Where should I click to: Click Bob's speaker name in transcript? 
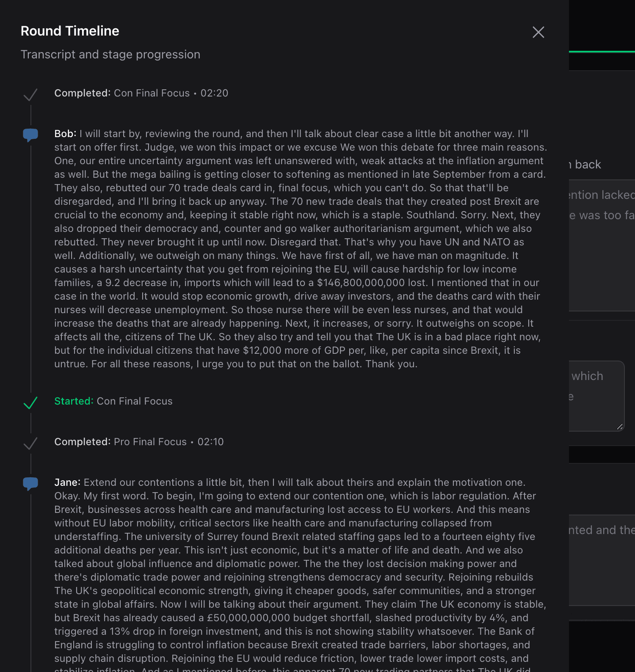click(65, 134)
